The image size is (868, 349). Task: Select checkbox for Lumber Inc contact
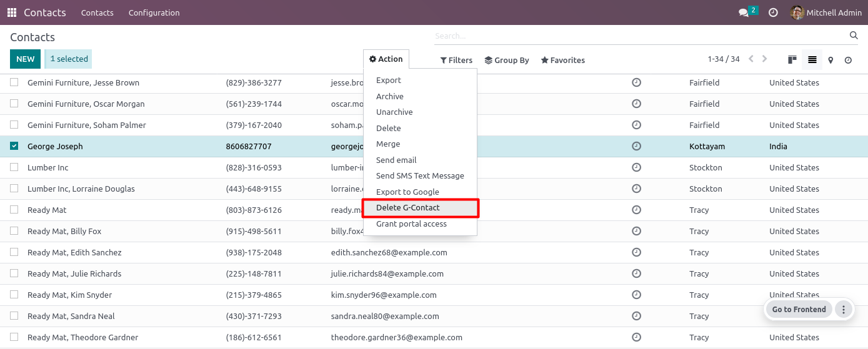pos(14,167)
